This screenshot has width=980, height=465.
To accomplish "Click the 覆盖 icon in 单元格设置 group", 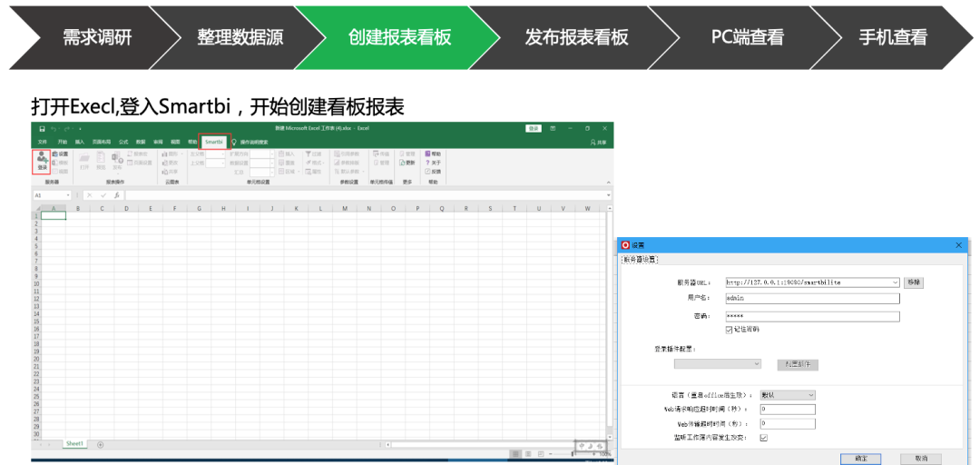I will coord(287,163).
